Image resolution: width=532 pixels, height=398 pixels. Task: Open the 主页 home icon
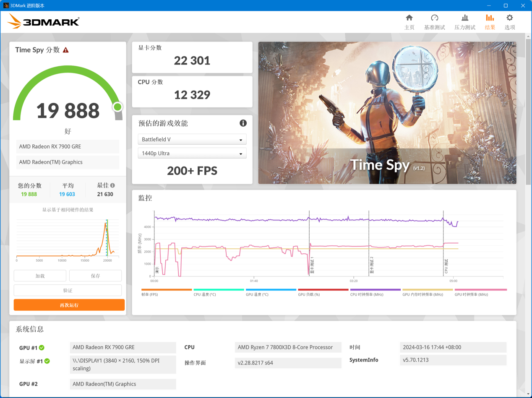[x=409, y=18]
